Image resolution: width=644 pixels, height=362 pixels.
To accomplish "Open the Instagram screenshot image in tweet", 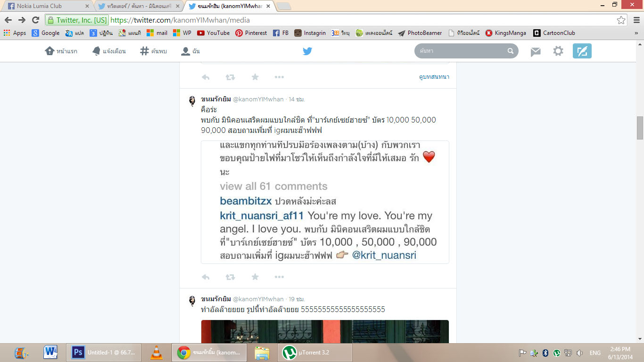I will (325, 202).
